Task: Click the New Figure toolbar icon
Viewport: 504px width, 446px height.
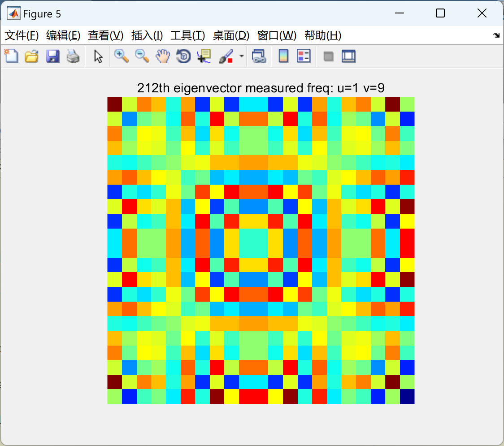Action: [x=11, y=56]
